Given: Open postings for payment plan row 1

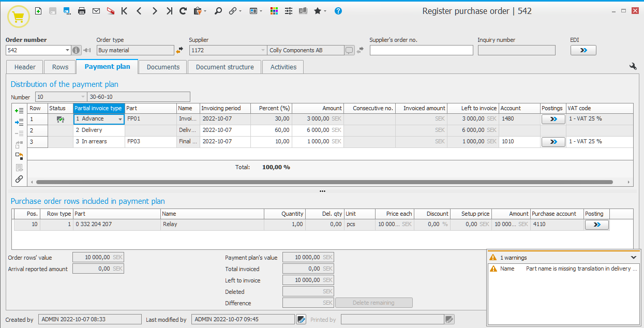Looking at the screenshot, I should tap(553, 119).
